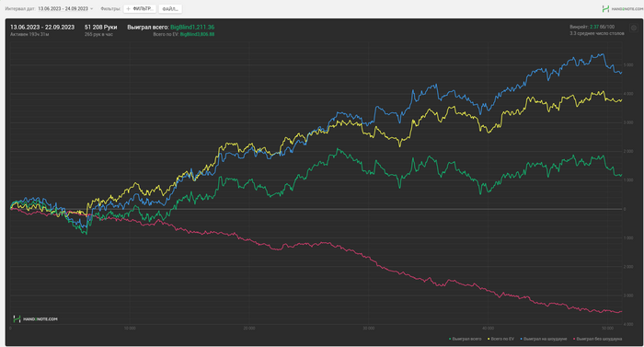Click the '265 рук в час' text
This screenshot has height=347, width=644.
point(98,34)
